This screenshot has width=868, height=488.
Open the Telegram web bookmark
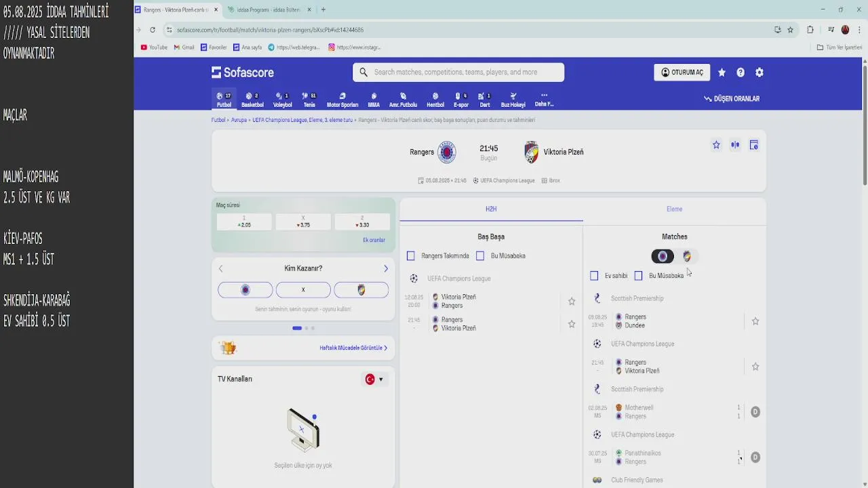click(x=294, y=47)
